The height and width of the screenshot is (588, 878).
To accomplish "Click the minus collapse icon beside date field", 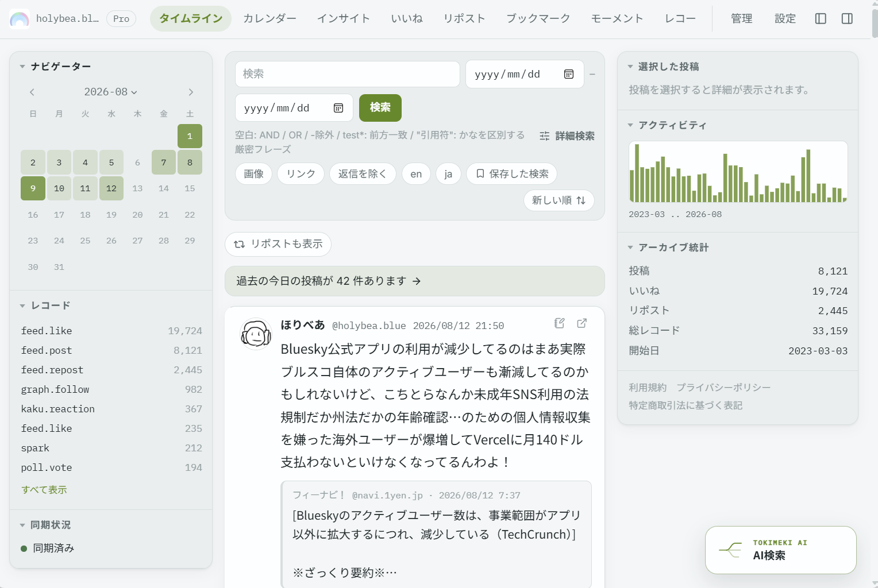I will coord(592,74).
